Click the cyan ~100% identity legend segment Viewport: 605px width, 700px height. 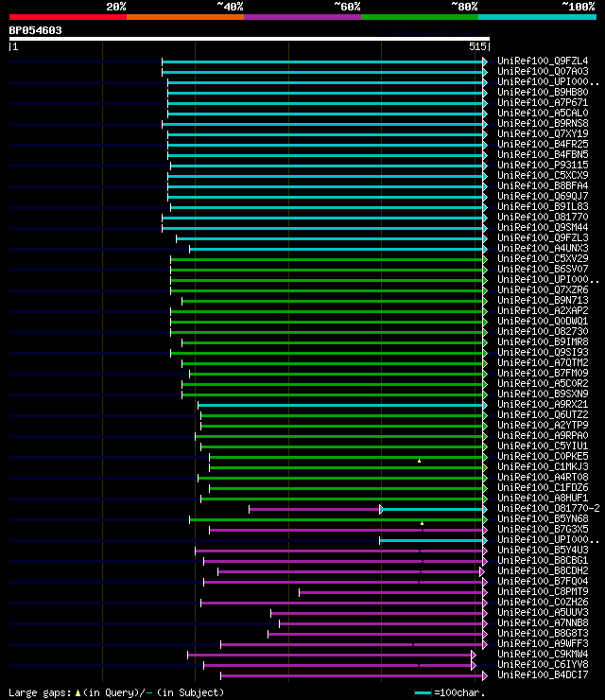537,17
